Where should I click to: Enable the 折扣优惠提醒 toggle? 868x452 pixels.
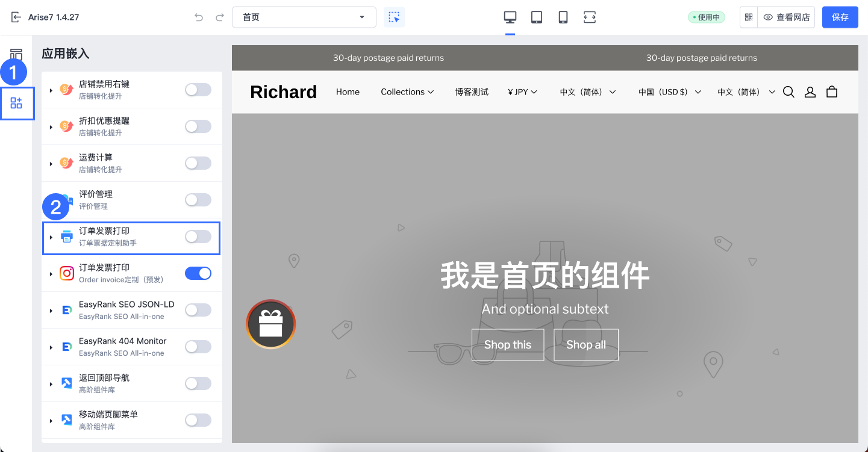pos(198,126)
